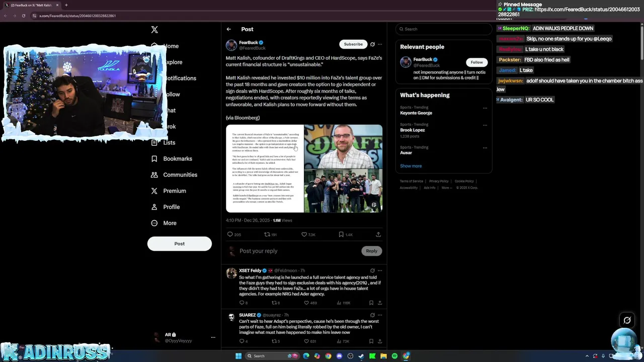The height and width of the screenshot is (362, 644).
Task: Click the browser address bar URL
Action: pos(77,16)
